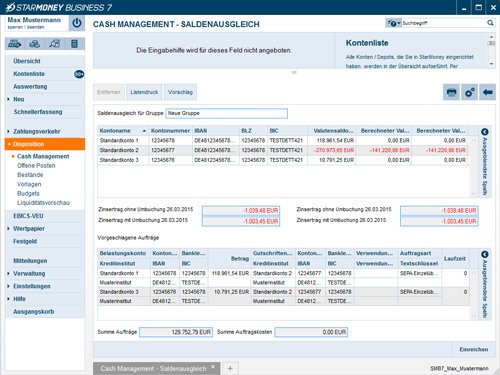Sort by Kontoname column header
The image size is (500, 375).
(122, 131)
